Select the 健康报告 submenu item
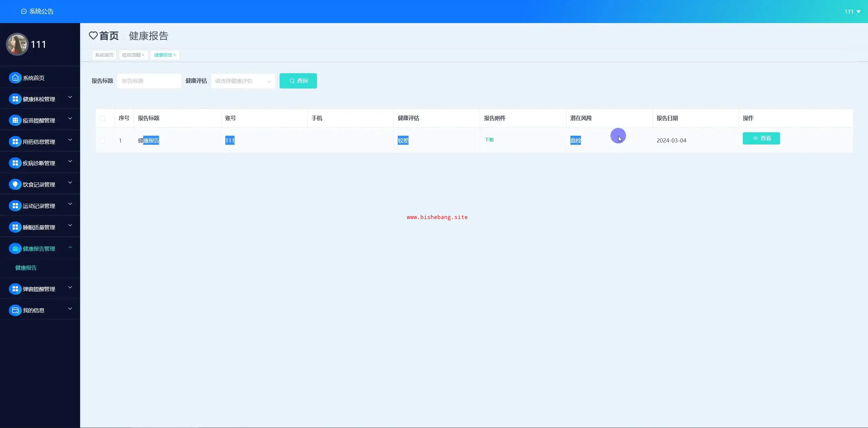868x428 pixels. click(26, 268)
